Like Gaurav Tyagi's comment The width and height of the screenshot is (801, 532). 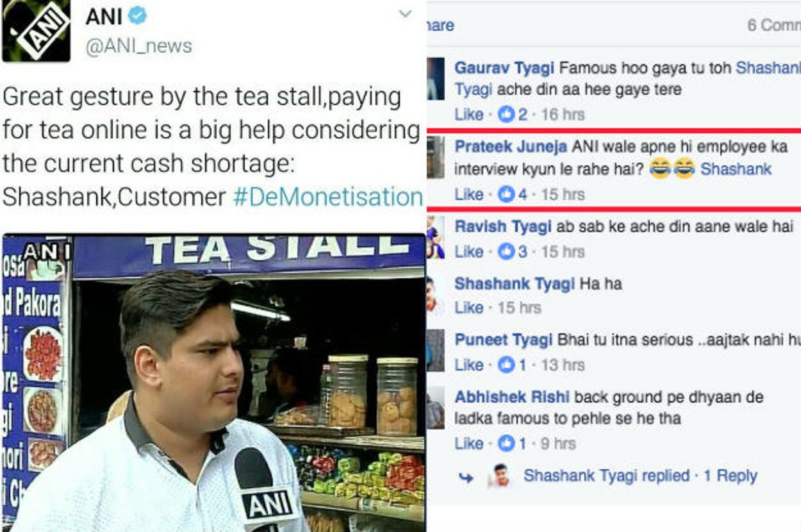click(x=468, y=115)
